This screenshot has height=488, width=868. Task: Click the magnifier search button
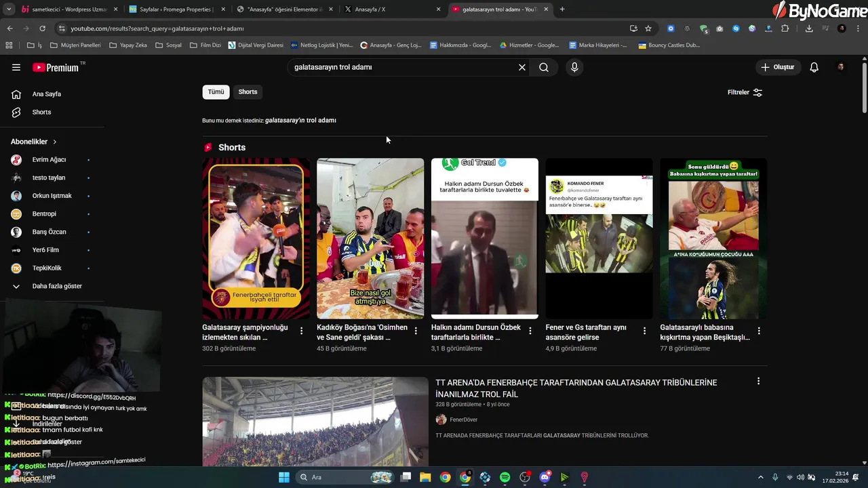544,67
